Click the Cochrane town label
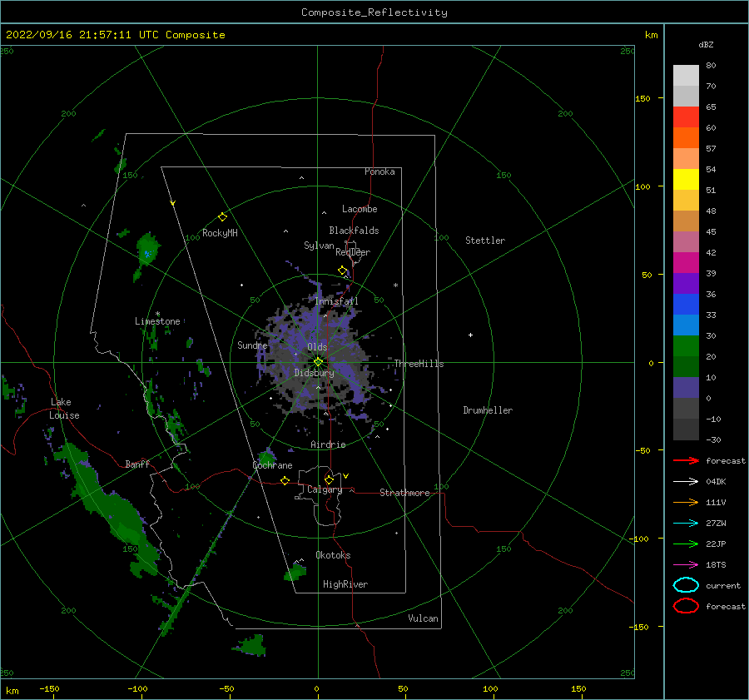Viewport: 749px width, 700px height. coord(272,465)
